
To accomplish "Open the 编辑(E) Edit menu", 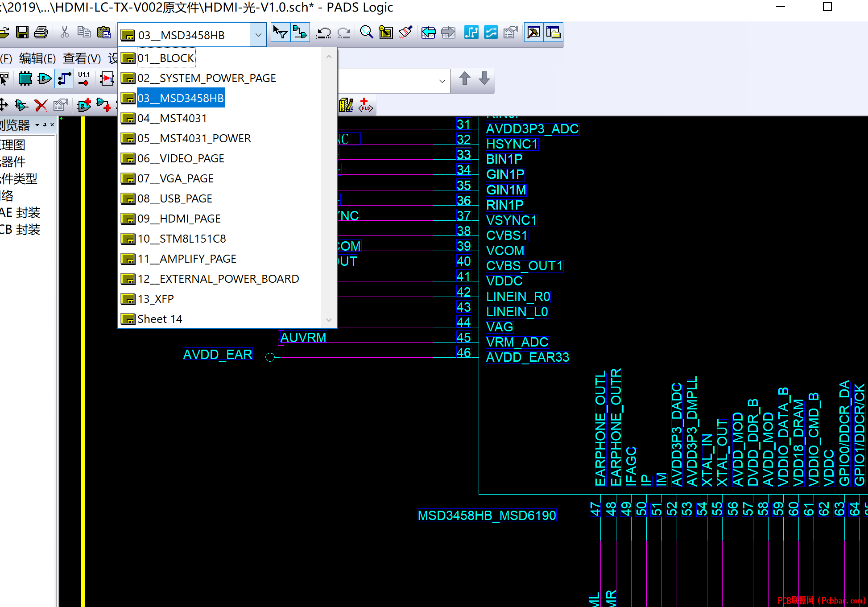I will 37,58.
